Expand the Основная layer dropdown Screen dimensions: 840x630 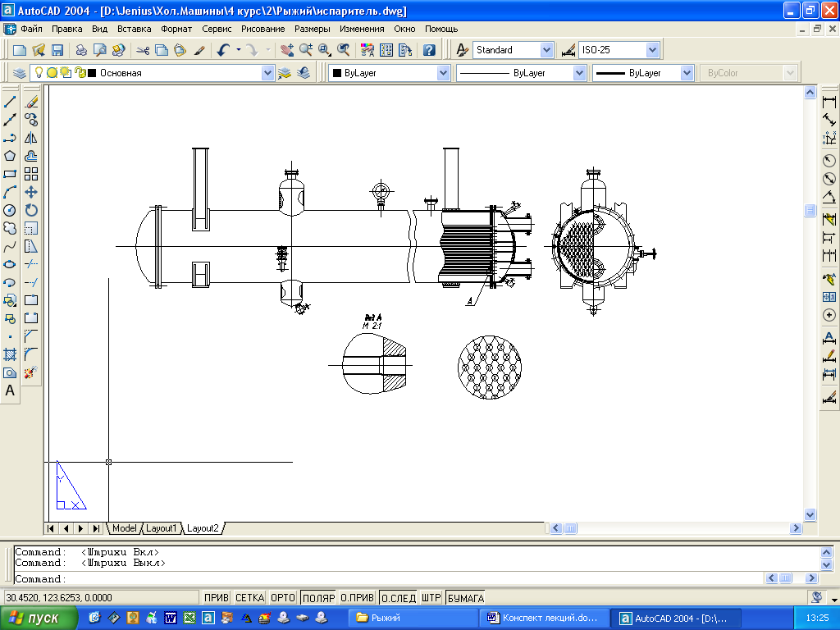click(x=267, y=73)
